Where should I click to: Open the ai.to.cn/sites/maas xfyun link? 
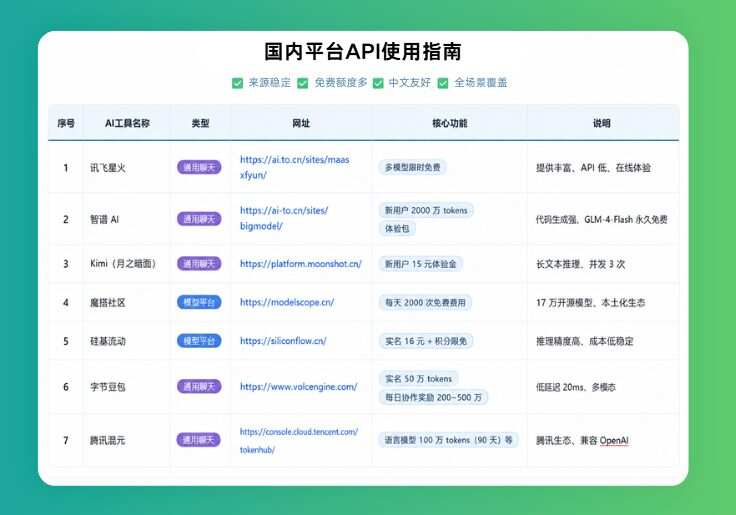coord(295,167)
